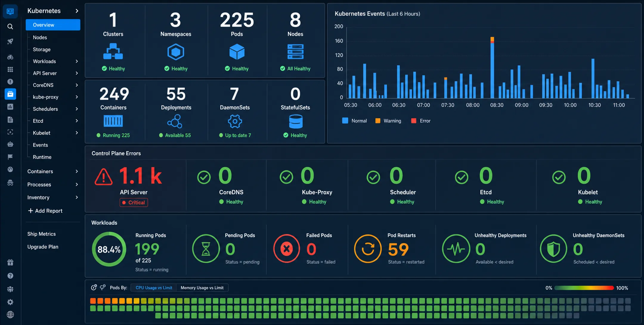Click the flag icon in left rail
The height and width of the screenshot is (325, 644).
click(x=10, y=157)
